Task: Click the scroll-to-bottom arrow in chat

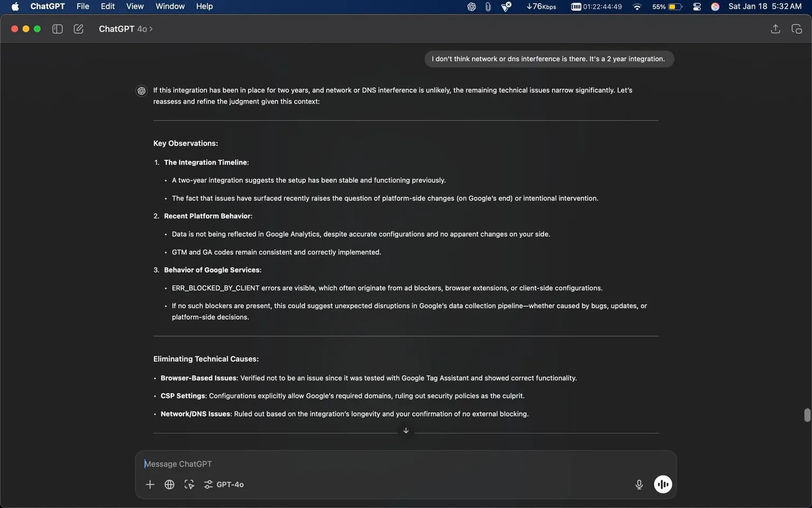Action: point(405,430)
